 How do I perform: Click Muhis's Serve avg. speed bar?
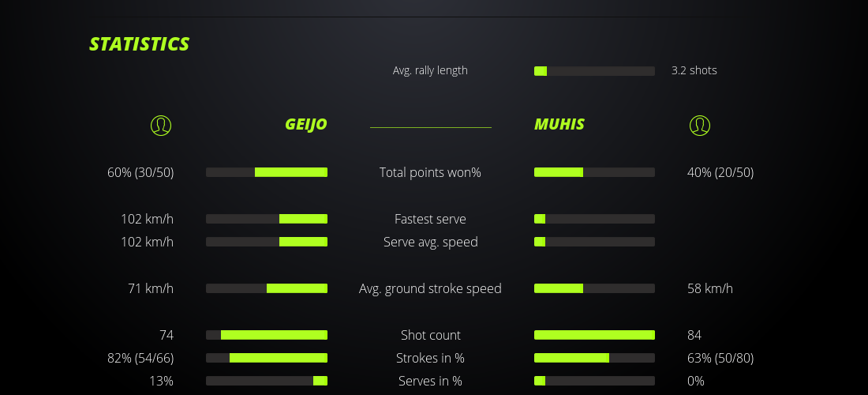[594, 242]
